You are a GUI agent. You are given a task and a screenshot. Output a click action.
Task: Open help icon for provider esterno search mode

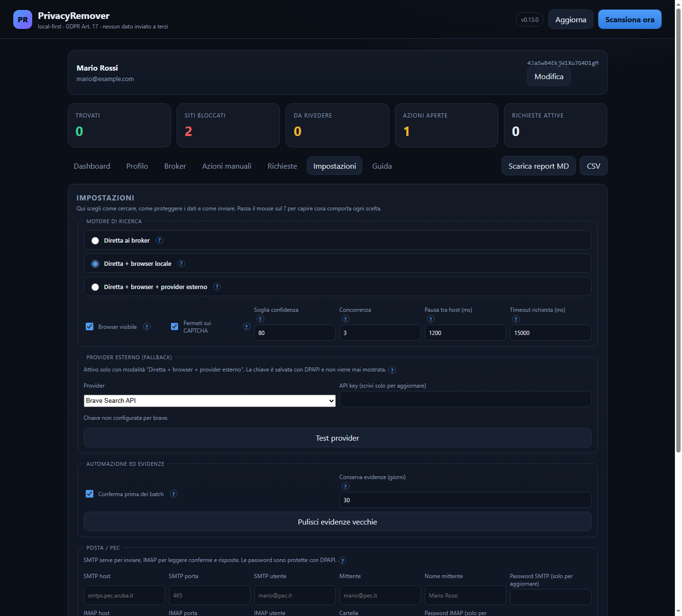(217, 287)
